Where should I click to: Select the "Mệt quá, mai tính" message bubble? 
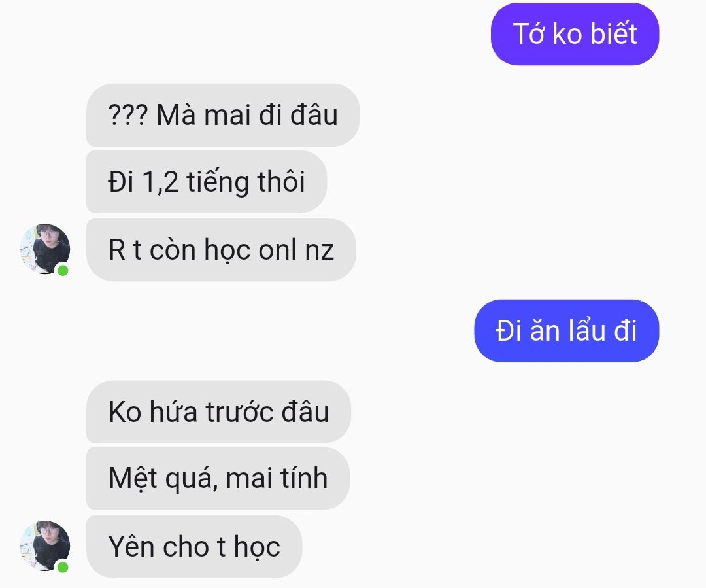[x=218, y=478]
